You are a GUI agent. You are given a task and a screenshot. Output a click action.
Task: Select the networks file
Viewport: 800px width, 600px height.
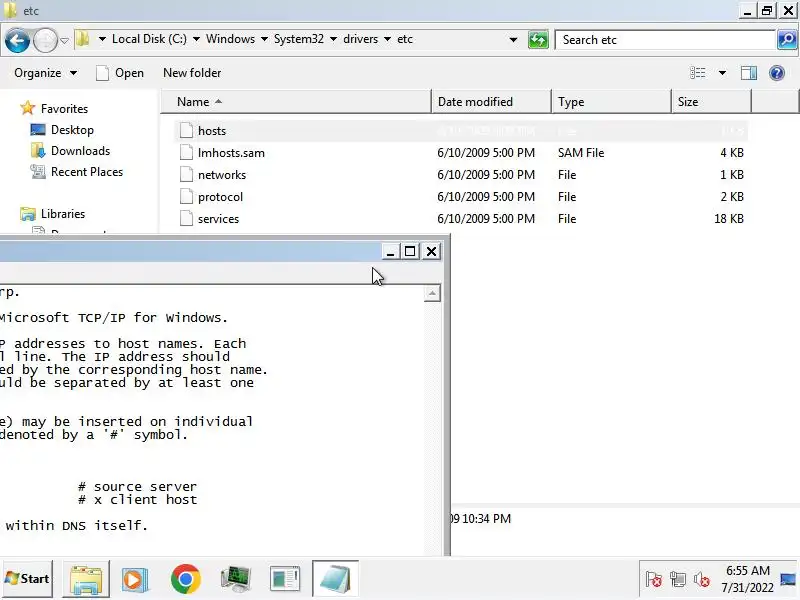[x=461, y=174]
